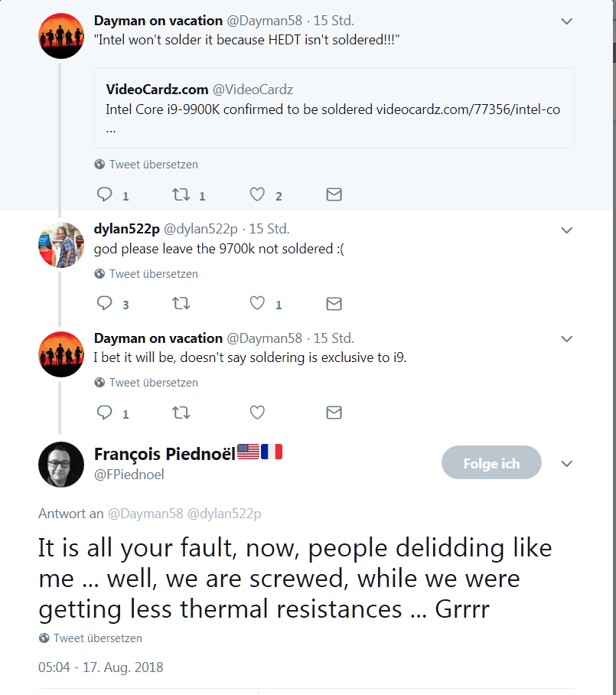Expand the dropdown arrow on Dayman's first tweet

[x=566, y=21]
